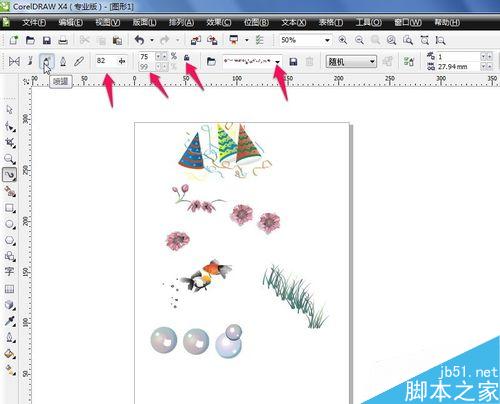Viewport: 500px width, 404px height.
Task: Open the 文件(F) menu
Action: [34, 22]
